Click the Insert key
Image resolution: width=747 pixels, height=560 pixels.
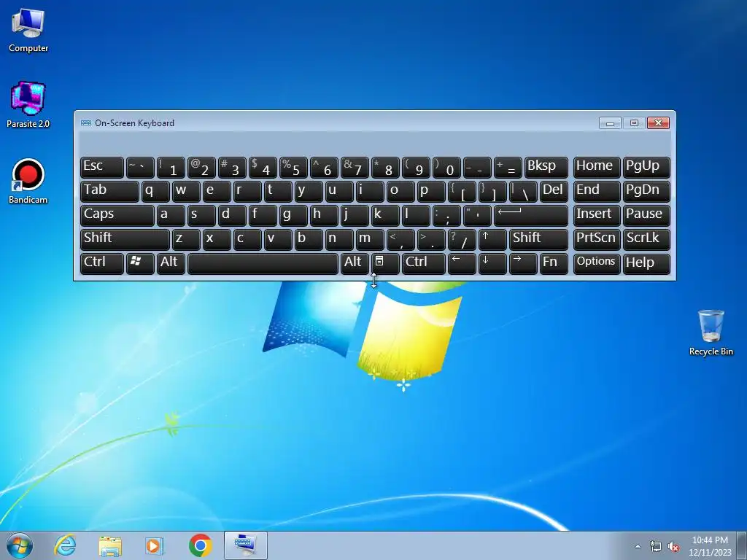(x=597, y=216)
